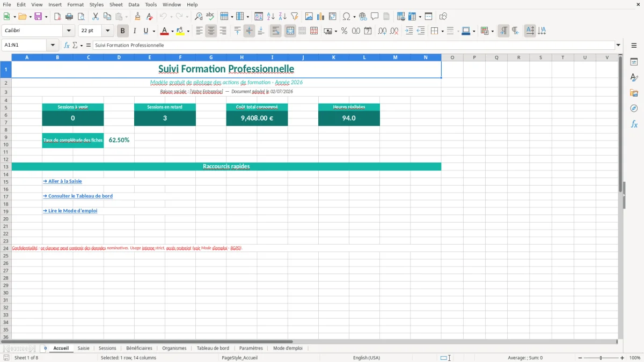
Task: Adjust the zoom slider
Action: (x=601, y=358)
